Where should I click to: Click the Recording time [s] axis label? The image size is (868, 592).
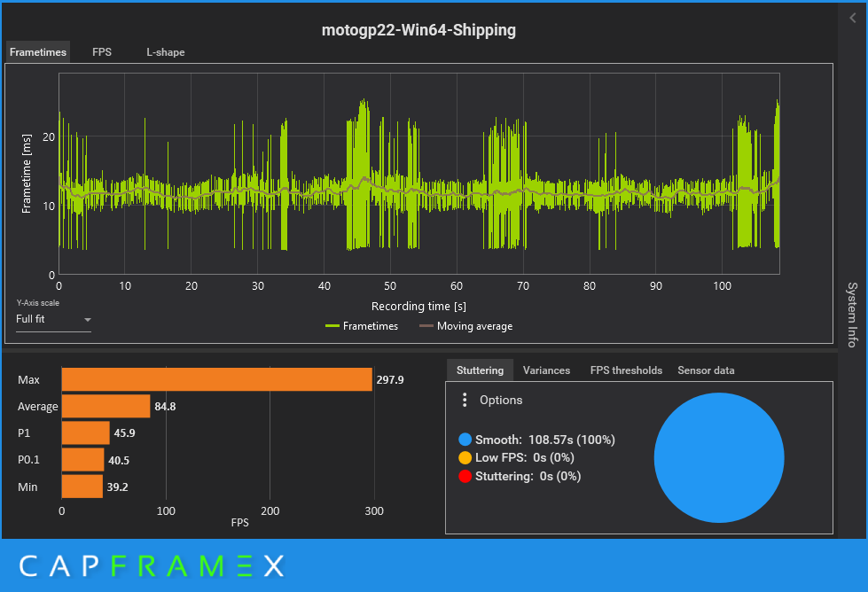418,306
